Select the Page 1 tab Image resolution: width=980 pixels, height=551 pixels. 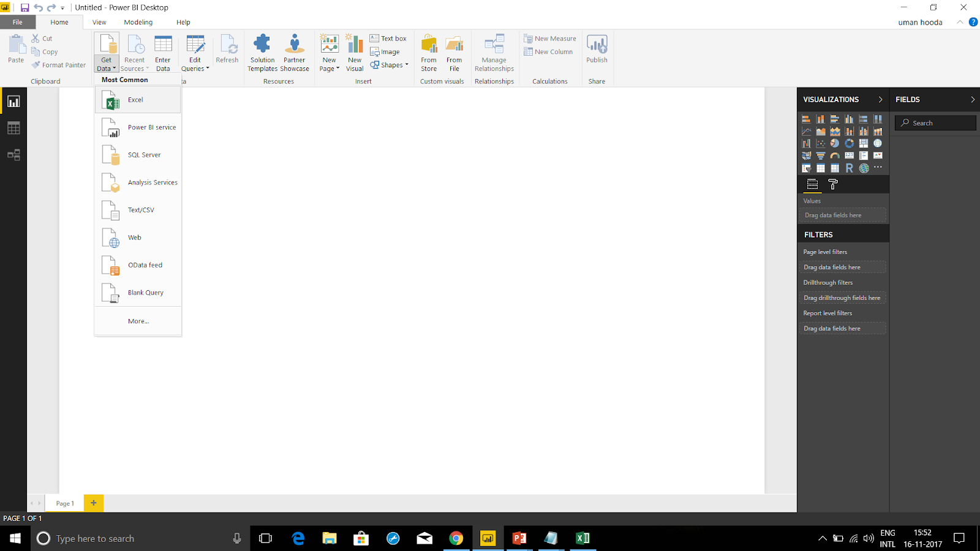click(x=64, y=503)
